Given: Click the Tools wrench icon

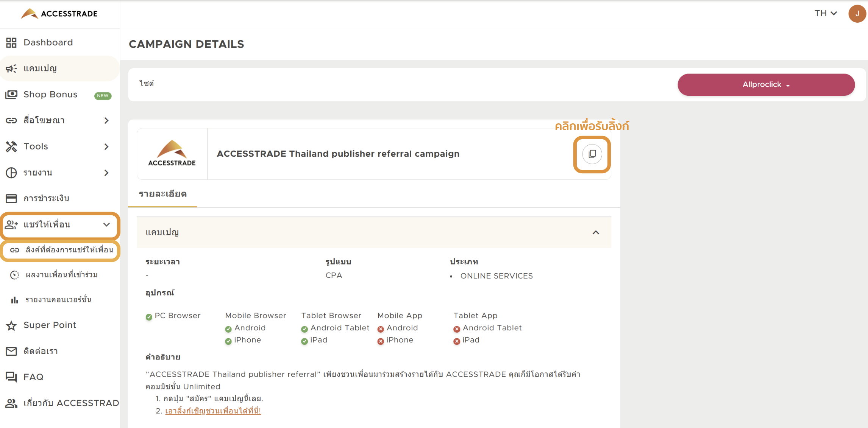Looking at the screenshot, I should 11,146.
